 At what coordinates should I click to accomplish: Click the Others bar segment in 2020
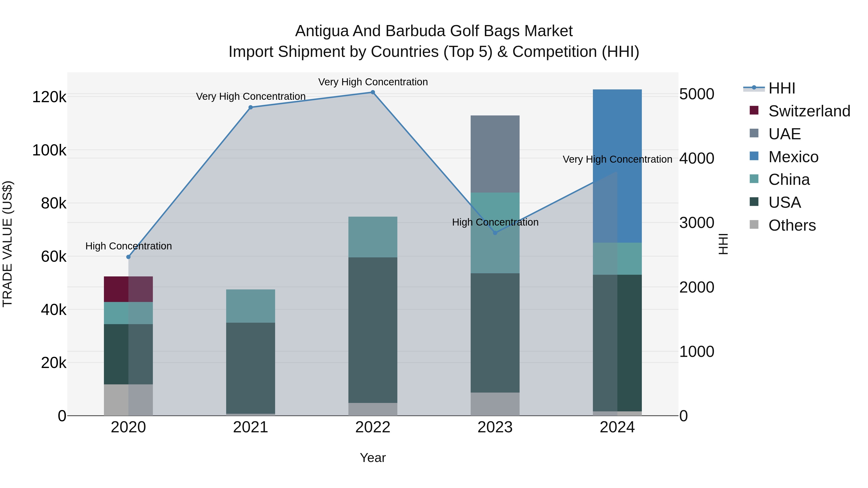click(128, 400)
